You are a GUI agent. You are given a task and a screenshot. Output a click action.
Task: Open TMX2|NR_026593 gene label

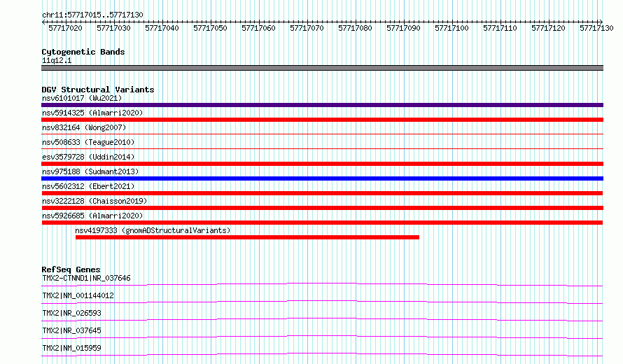[x=71, y=313]
